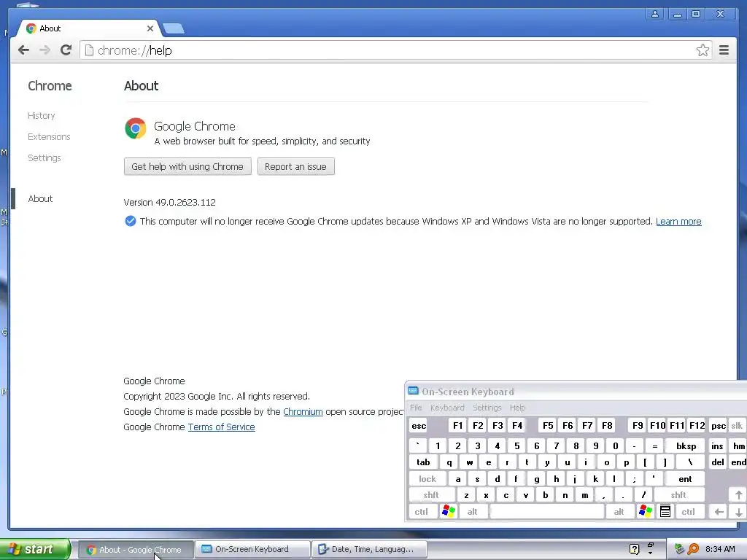The width and height of the screenshot is (747, 560).
Task: Click the Chrome forward arrow button
Action: point(44,50)
